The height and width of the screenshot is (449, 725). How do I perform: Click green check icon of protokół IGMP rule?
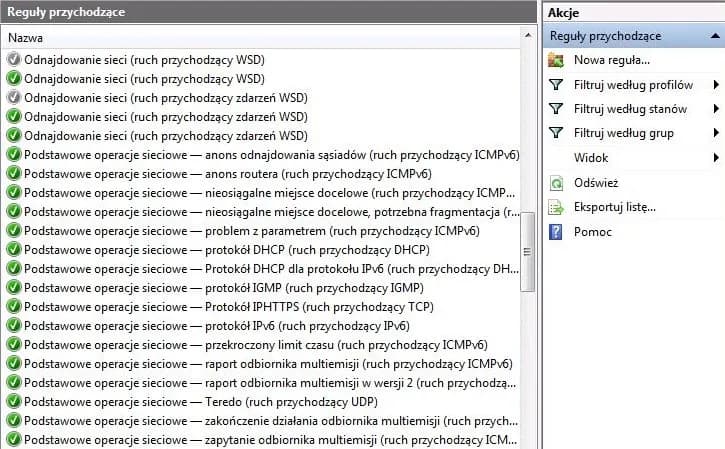point(14,287)
